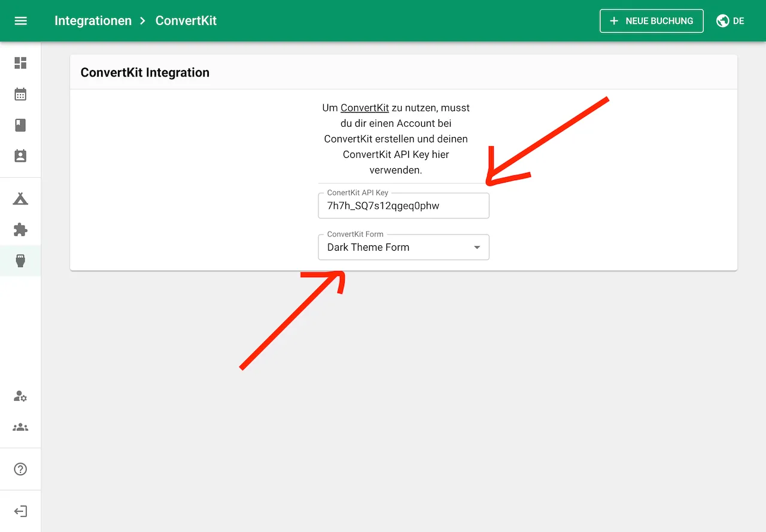The image size is (766, 532).
Task: Follow the underlined ConvertKit link
Action: (364, 108)
